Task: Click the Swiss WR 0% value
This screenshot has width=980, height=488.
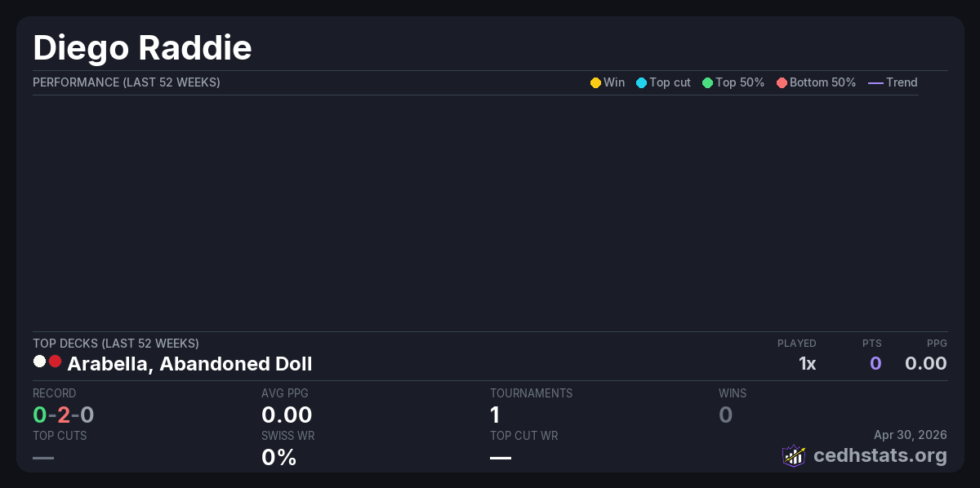Action: click(278, 457)
